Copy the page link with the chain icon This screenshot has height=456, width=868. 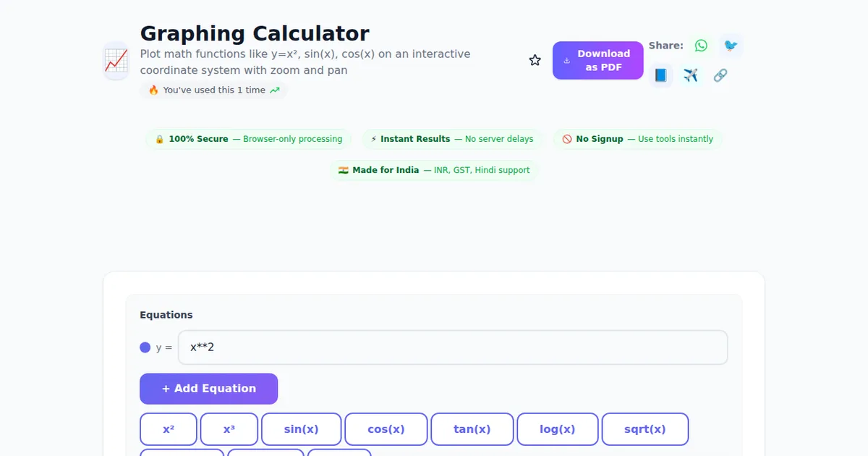[x=720, y=75]
